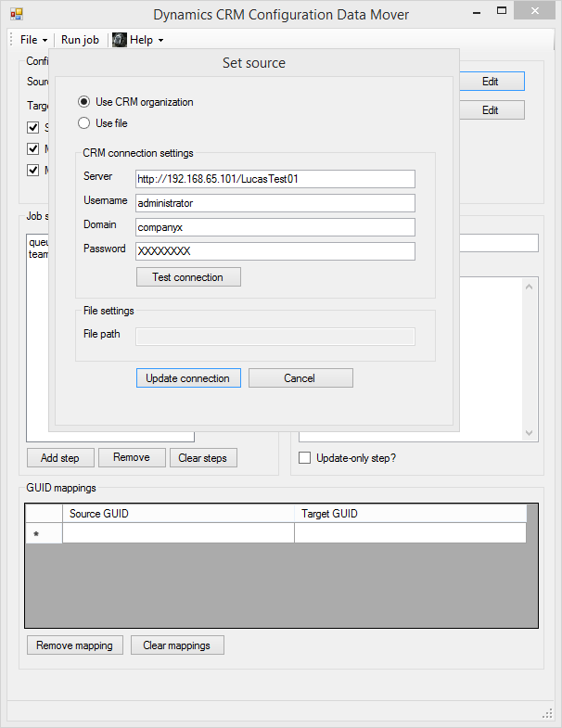
Task: Select Use CRM organization radio button
Action: 83,102
